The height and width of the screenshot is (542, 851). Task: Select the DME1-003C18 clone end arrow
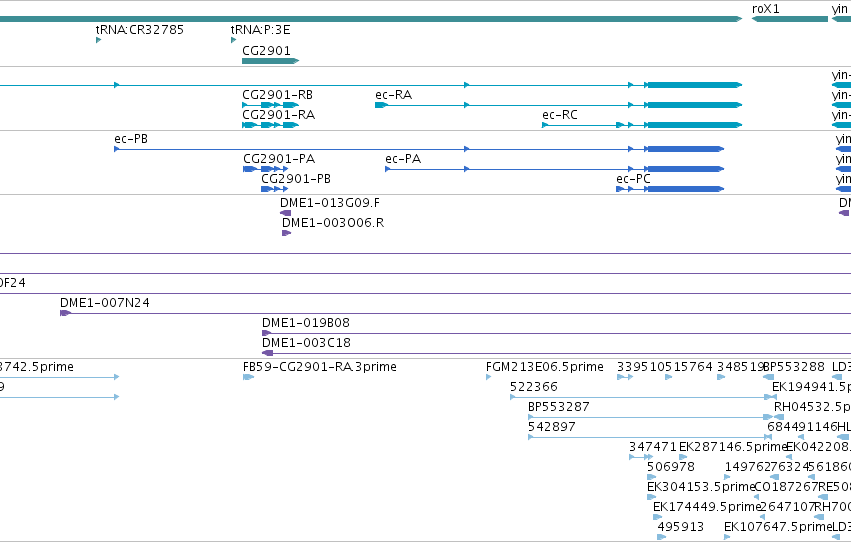[268, 353]
